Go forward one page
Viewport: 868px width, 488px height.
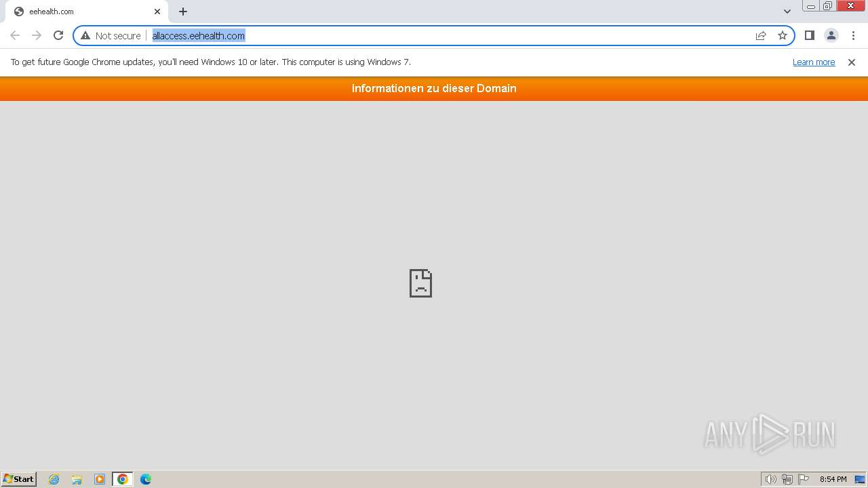coord(37,35)
